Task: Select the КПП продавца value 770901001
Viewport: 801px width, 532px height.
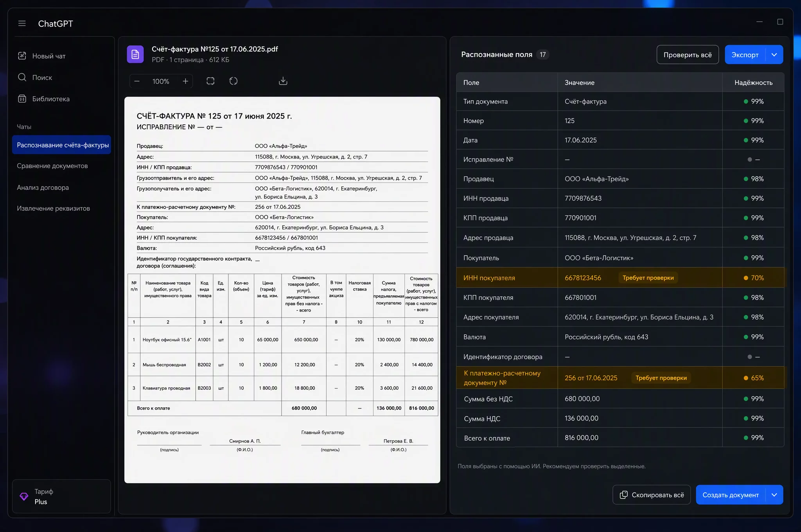Action: coord(581,218)
